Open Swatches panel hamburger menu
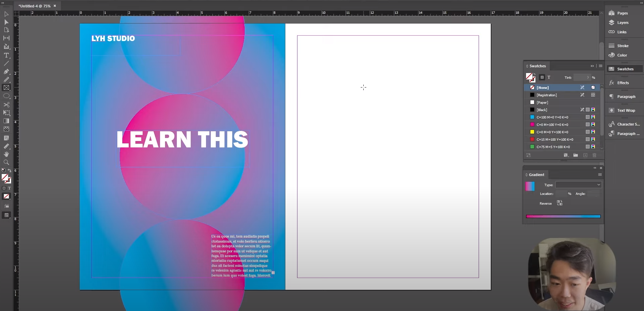The height and width of the screenshot is (311, 644). coord(601,66)
